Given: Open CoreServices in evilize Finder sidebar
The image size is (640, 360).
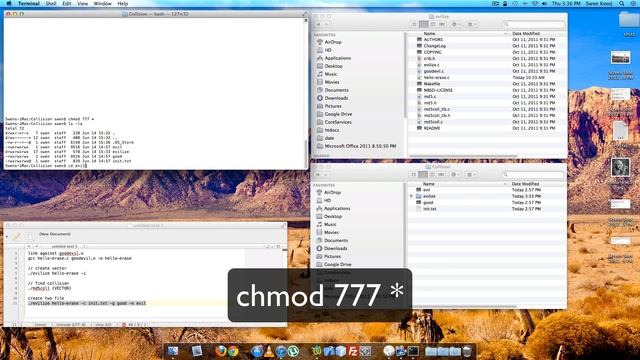Looking at the screenshot, I should click(334, 122).
